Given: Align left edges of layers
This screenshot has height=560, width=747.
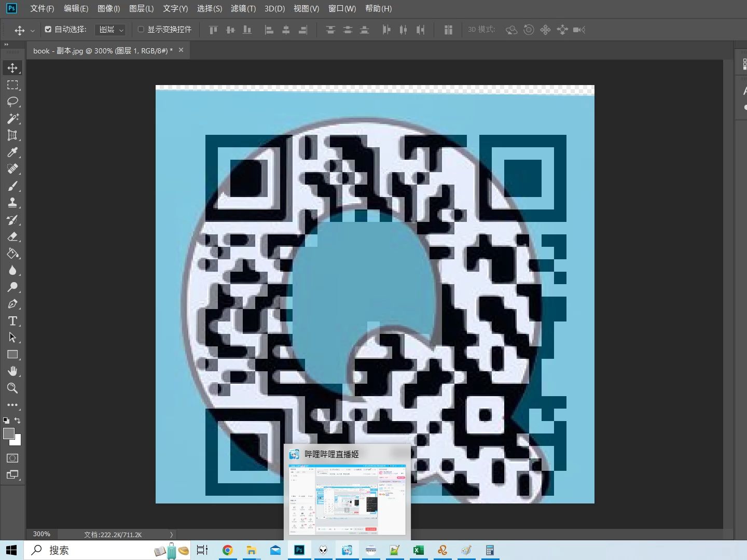Looking at the screenshot, I should click(x=269, y=30).
